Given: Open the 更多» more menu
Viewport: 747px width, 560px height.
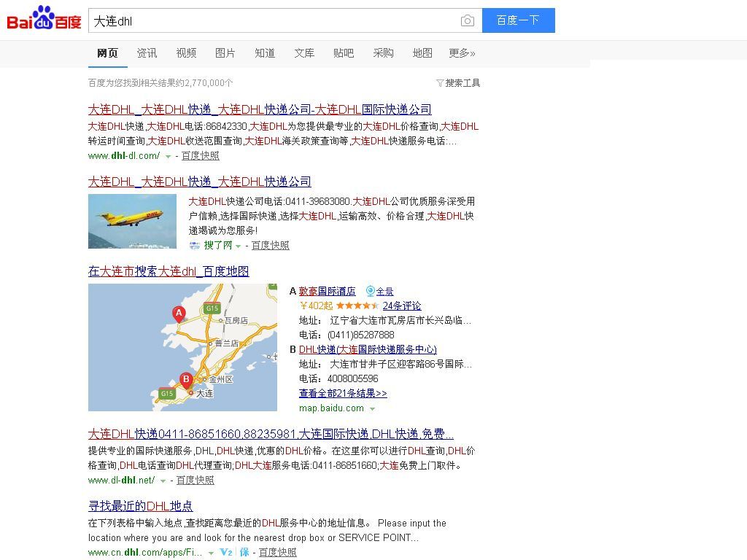Looking at the screenshot, I should coord(462,52).
